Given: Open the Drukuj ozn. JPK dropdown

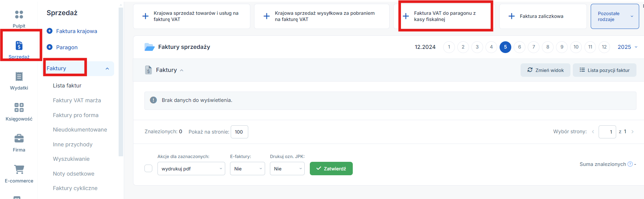Looking at the screenshot, I should [287, 169].
